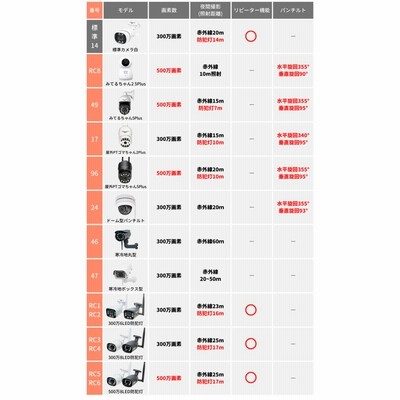
Task: Click the red 500万画素 text in RC5 RC6 row
Action: [x=169, y=378]
